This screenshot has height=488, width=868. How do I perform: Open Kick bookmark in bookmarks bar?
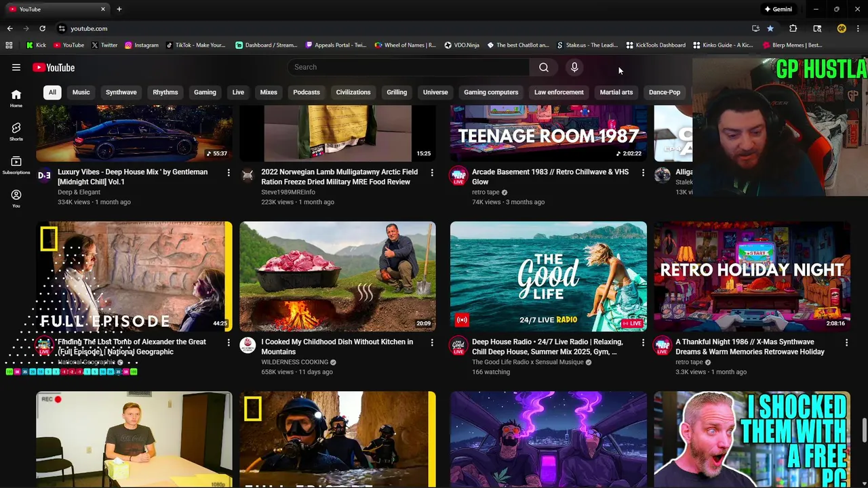(x=37, y=45)
